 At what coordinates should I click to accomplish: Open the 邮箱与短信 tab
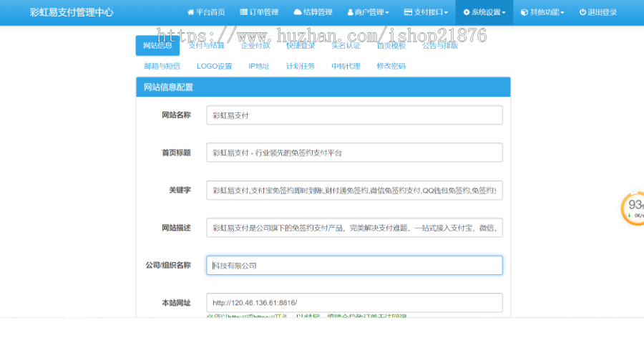162,66
